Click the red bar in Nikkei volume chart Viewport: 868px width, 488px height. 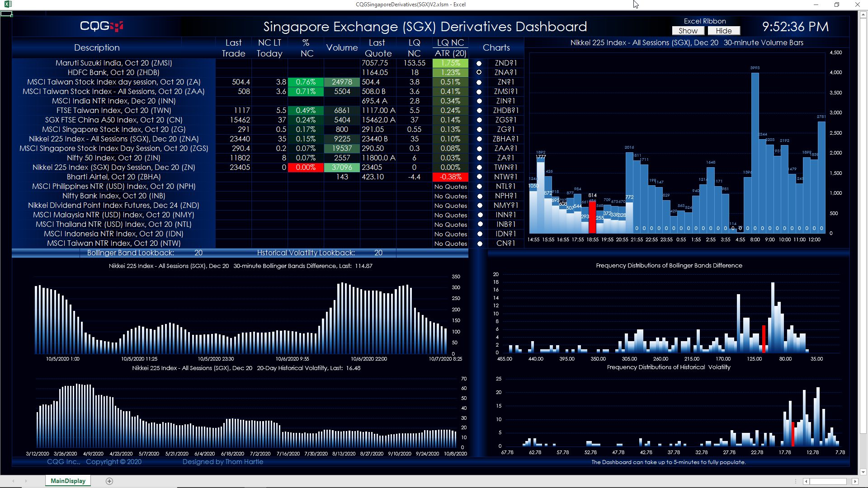592,218
